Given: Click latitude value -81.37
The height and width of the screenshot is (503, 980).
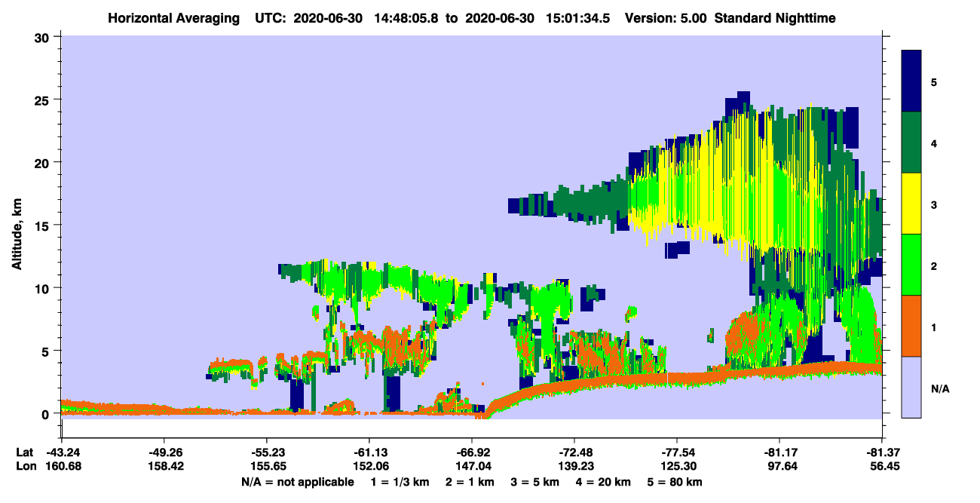Looking at the screenshot, I should pyautogui.click(x=882, y=452).
